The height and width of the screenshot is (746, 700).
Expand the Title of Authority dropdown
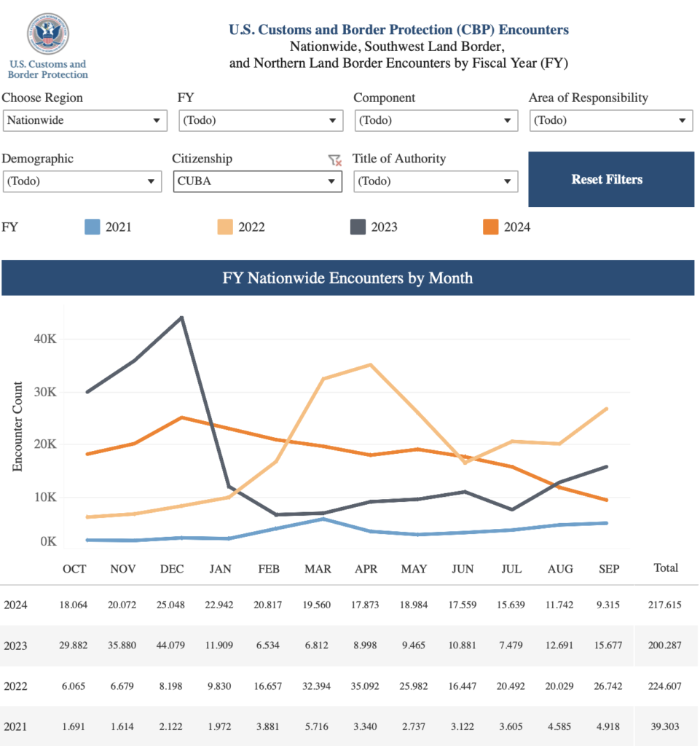click(436, 181)
